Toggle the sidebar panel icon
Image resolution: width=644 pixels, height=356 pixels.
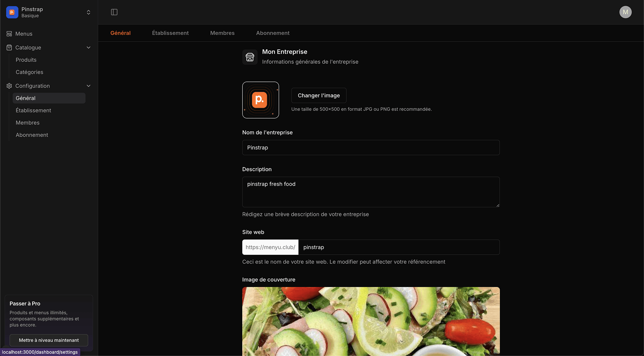click(114, 12)
